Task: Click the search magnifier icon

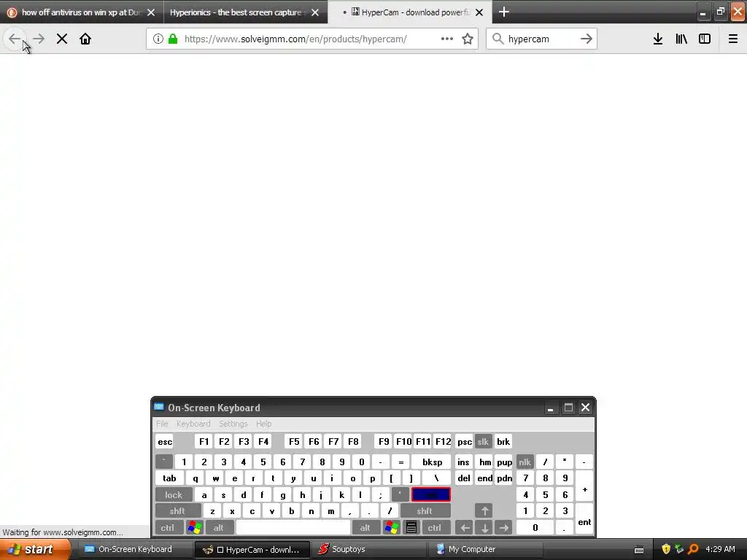Action: point(498,39)
